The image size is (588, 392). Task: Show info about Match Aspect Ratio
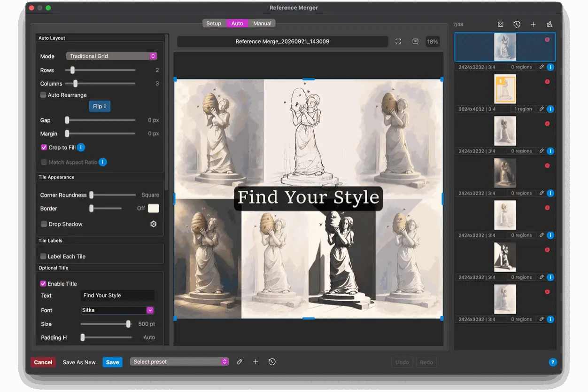103,162
